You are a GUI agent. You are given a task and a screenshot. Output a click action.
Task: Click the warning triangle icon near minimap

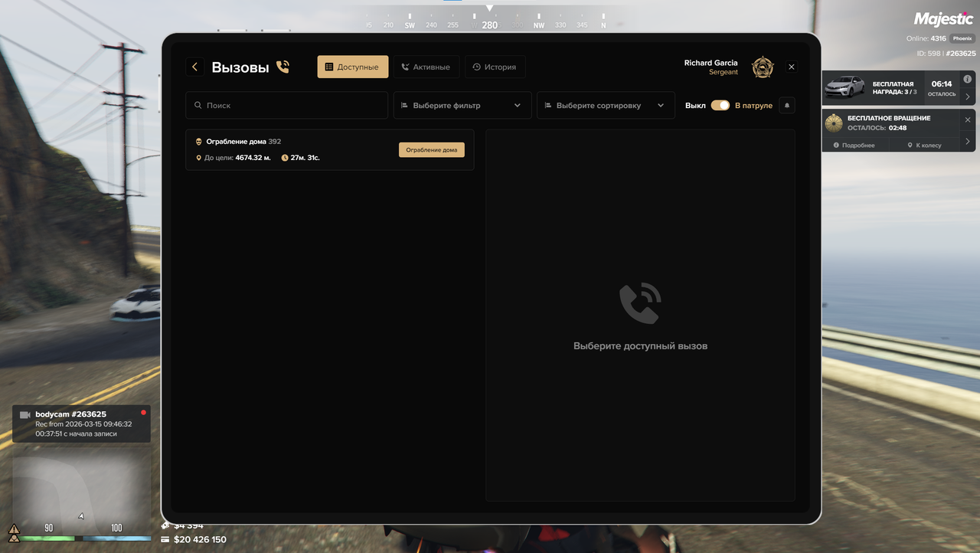pyautogui.click(x=14, y=528)
